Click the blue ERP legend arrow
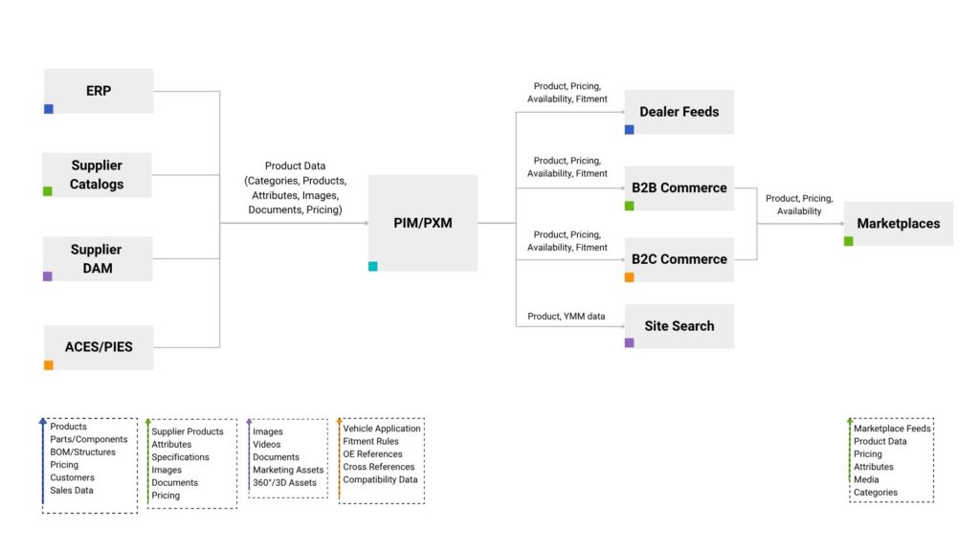Image resolution: width=980 pixels, height=551 pixels. tap(42, 461)
